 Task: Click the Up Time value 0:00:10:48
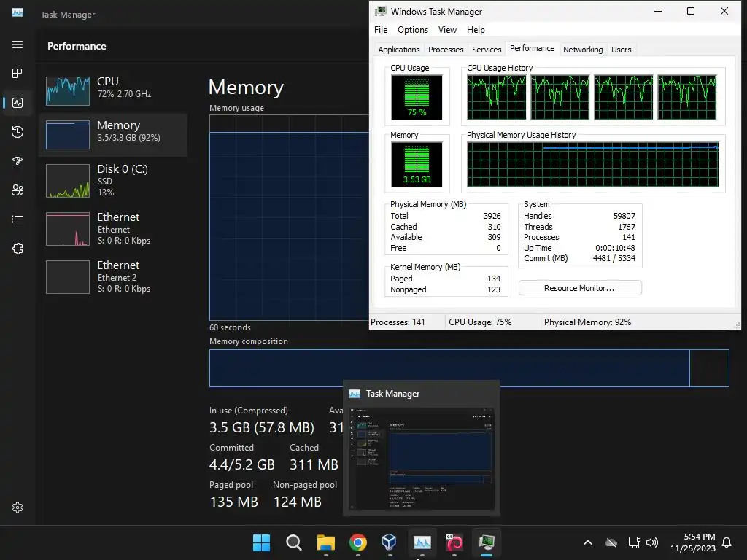pyautogui.click(x=615, y=248)
